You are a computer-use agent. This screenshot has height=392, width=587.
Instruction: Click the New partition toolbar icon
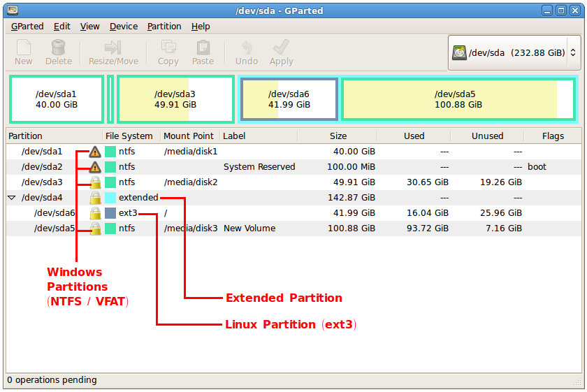pos(24,48)
